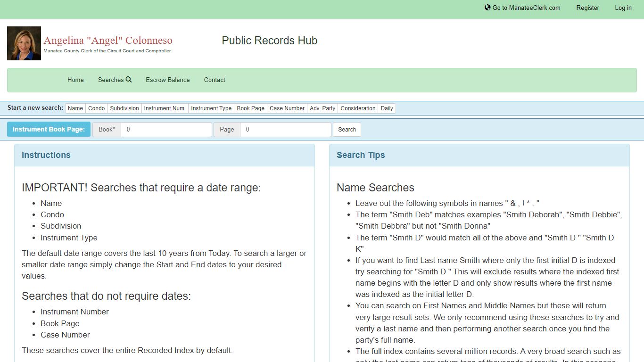Start a new Condo search
Screen dimensions: 644x362
tap(96, 108)
